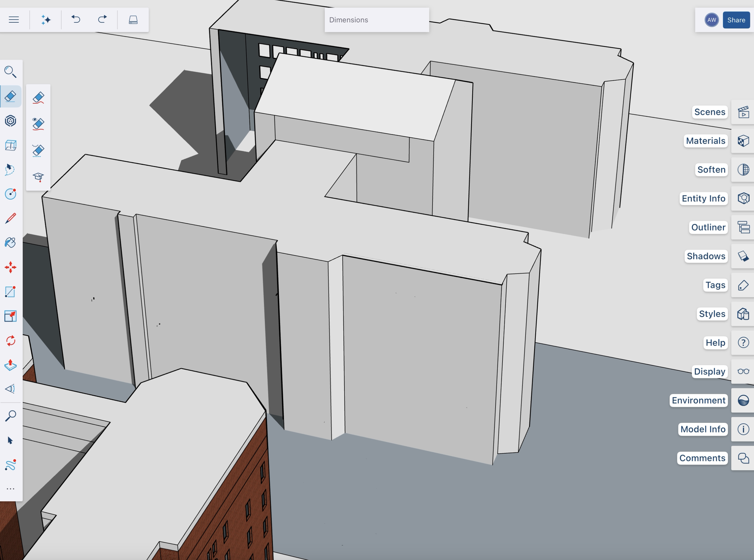Select the red Pencil line tool
754x560 pixels.
tap(10, 218)
